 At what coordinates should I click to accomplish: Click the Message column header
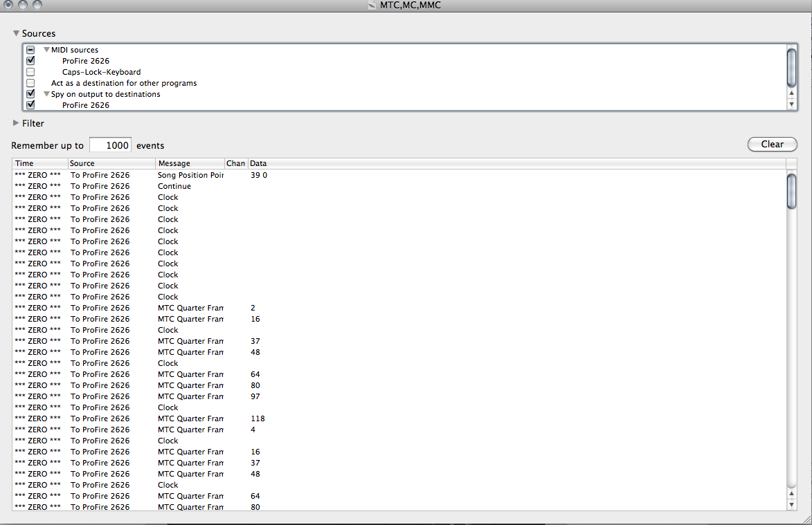tap(190, 163)
